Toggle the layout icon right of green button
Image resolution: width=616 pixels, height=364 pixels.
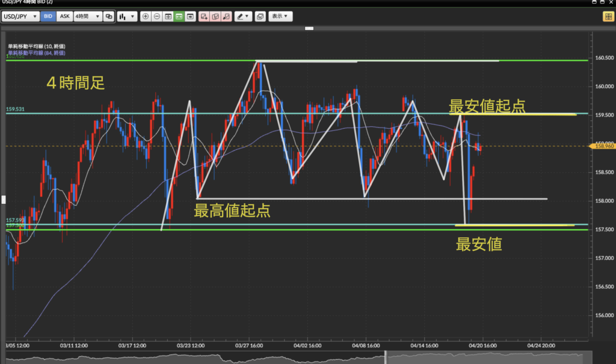point(190,16)
